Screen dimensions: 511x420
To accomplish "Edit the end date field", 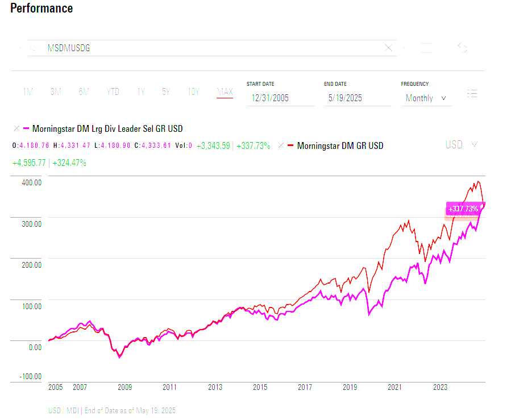I will coord(357,98).
